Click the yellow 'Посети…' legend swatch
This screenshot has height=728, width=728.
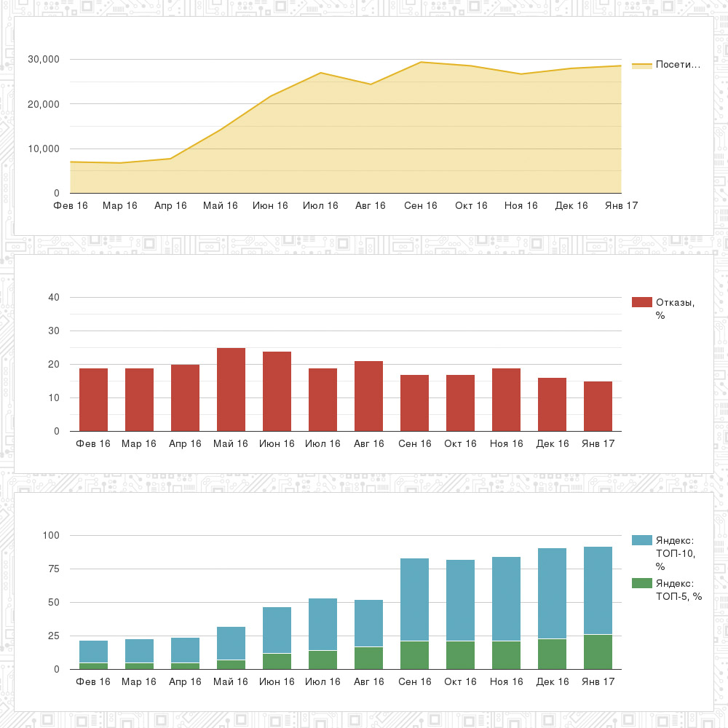[x=641, y=66]
